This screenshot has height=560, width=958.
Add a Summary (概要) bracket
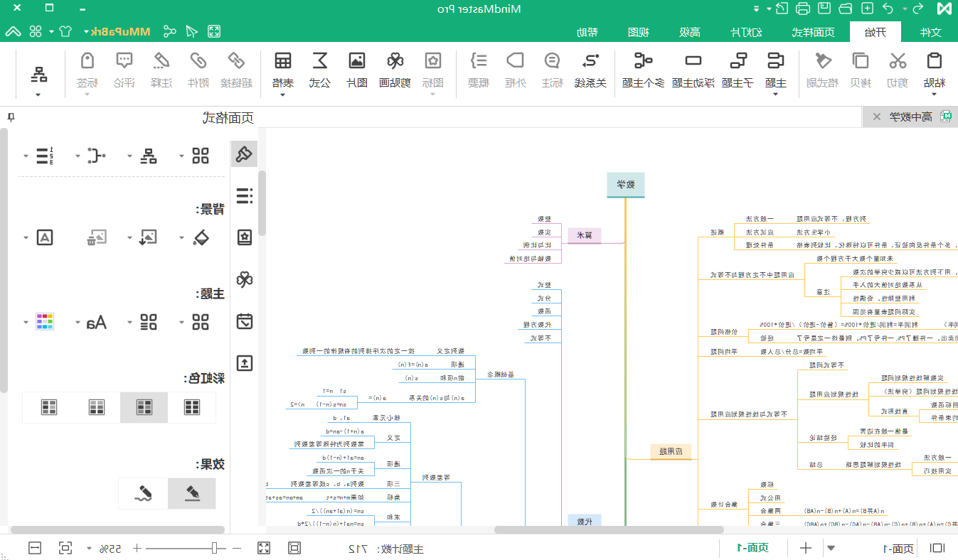(479, 70)
